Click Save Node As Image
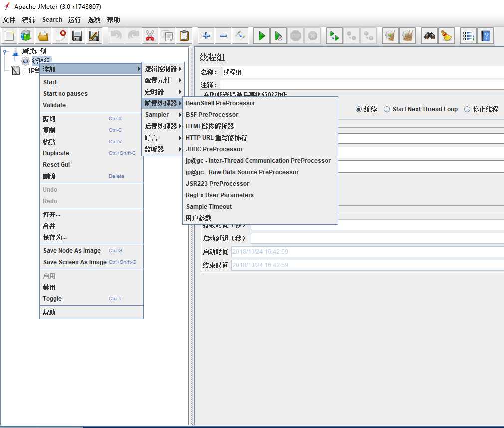 pyautogui.click(x=91, y=250)
